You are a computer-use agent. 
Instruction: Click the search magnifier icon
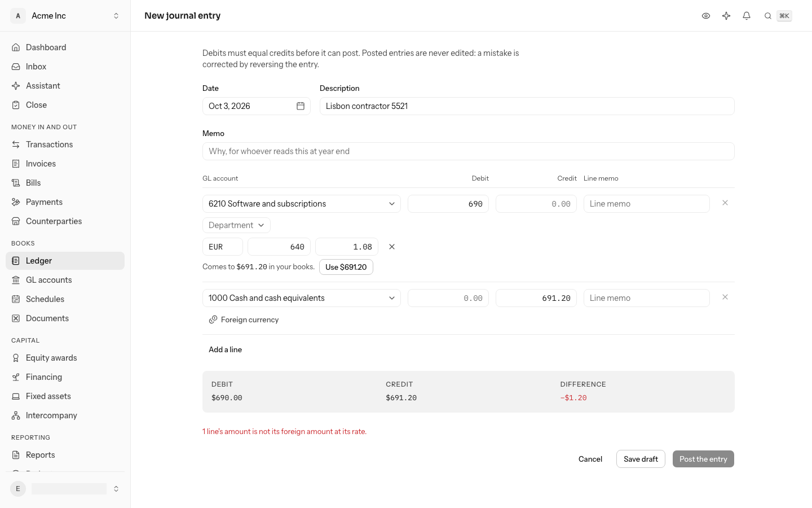768,16
